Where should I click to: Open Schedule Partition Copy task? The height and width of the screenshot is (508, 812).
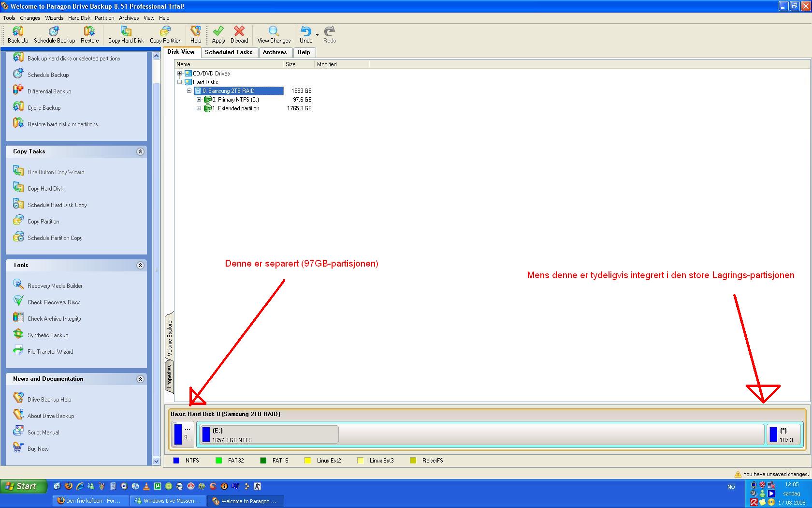pyautogui.click(x=55, y=238)
